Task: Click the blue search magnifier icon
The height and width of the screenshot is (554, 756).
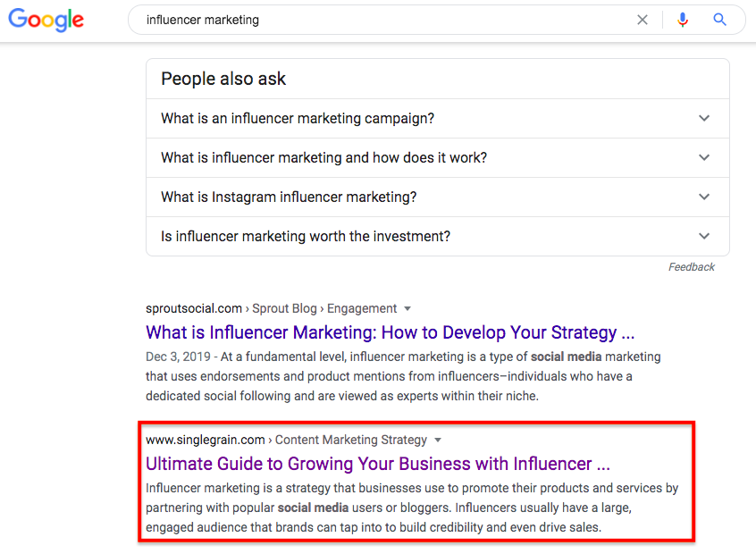Action: [720, 20]
